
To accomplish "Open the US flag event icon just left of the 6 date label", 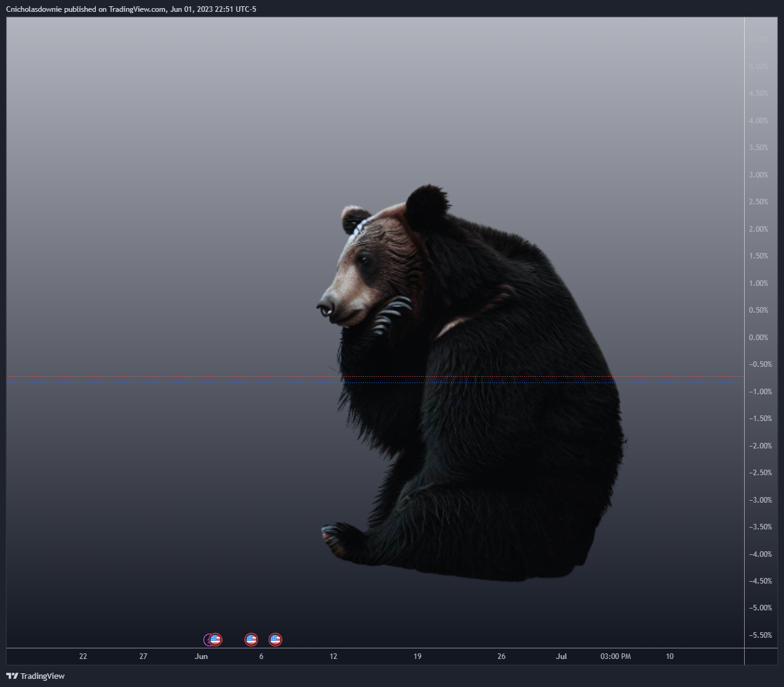I will click(x=251, y=640).
